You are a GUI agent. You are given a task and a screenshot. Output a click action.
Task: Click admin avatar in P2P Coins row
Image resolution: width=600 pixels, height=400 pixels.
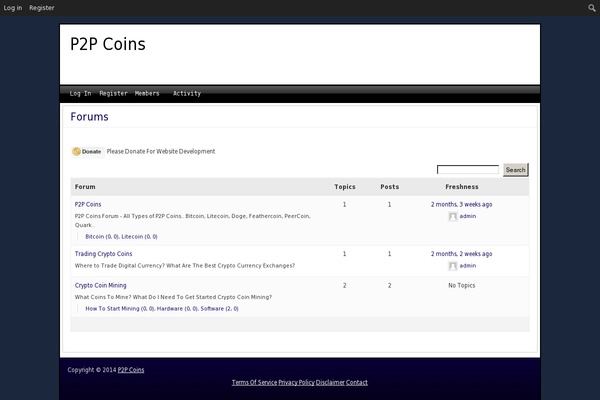click(x=453, y=217)
